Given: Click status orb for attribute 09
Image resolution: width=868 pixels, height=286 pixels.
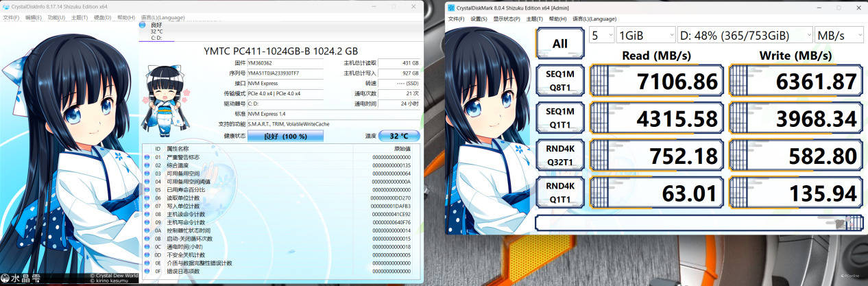Looking at the screenshot, I should pos(146,222).
